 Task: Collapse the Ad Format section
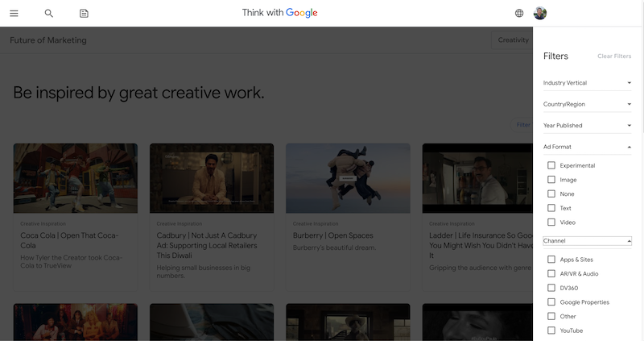click(587, 147)
